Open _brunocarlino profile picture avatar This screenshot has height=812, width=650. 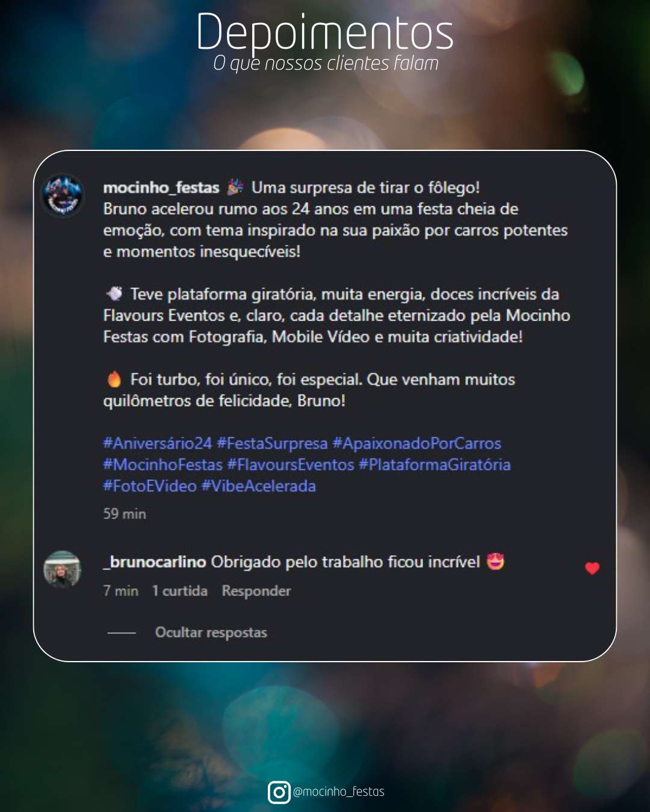(x=62, y=569)
